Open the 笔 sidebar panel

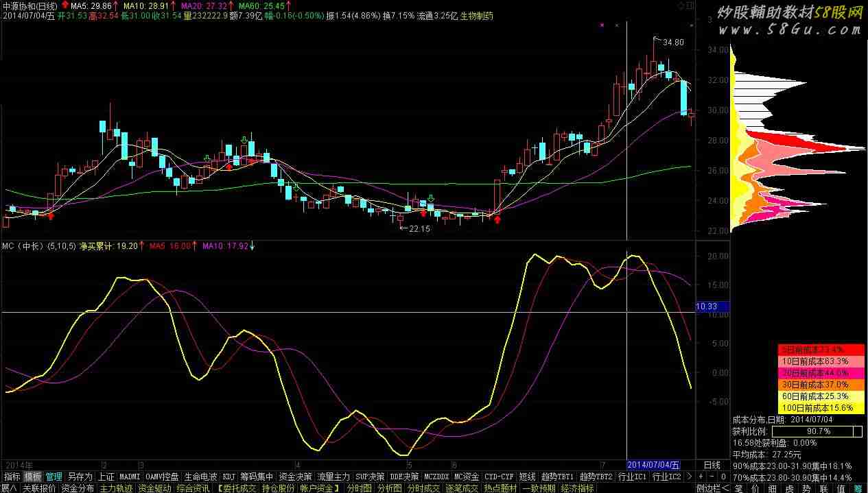click(738, 488)
